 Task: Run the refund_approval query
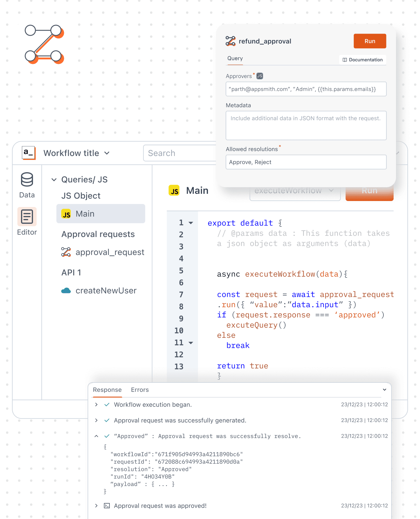(370, 41)
